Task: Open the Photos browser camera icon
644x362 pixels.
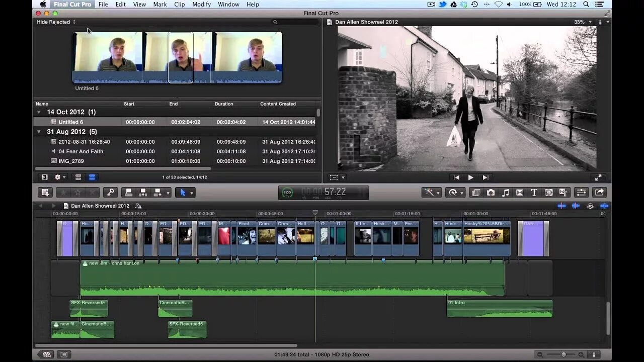Action: tap(491, 193)
